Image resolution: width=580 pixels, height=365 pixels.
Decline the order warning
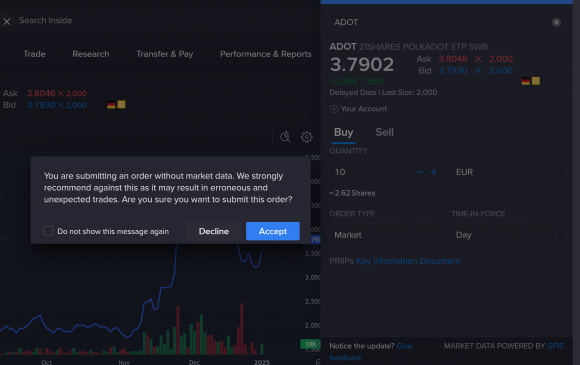coord(214,231)
